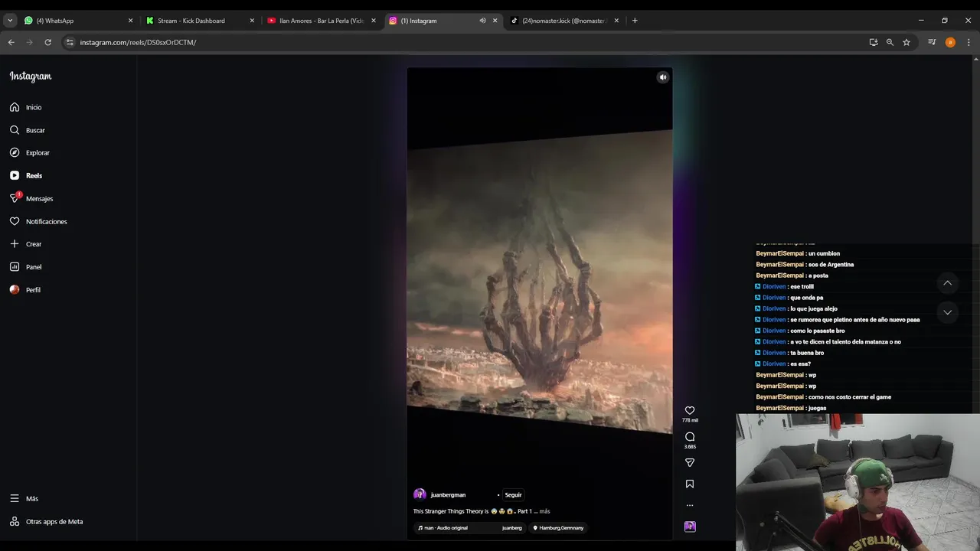Open the media control toolbar button
The image size is (980, 551).
pos(932,42)
